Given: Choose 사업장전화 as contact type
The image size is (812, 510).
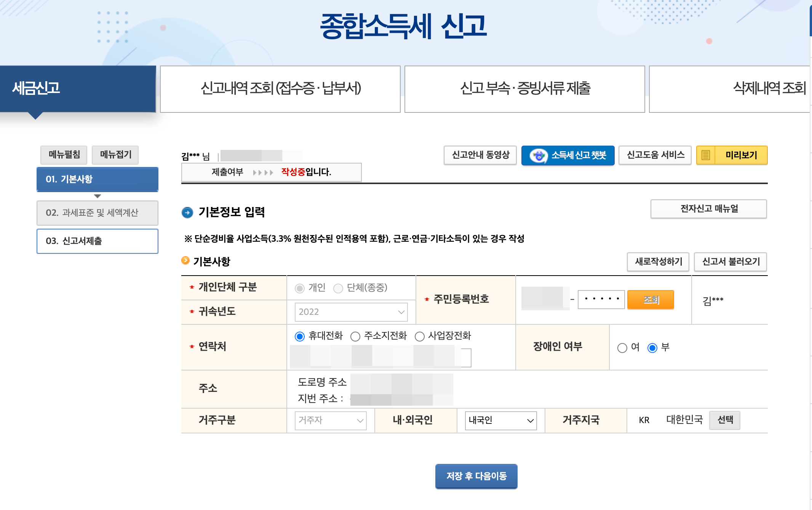Looking at the screenshot, I should [419, 337].
